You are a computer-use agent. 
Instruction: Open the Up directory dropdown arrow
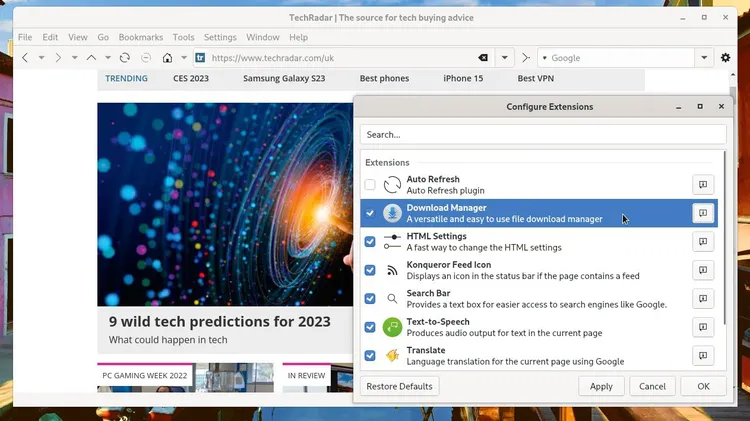pyautogui.click(x=108, y=58)
